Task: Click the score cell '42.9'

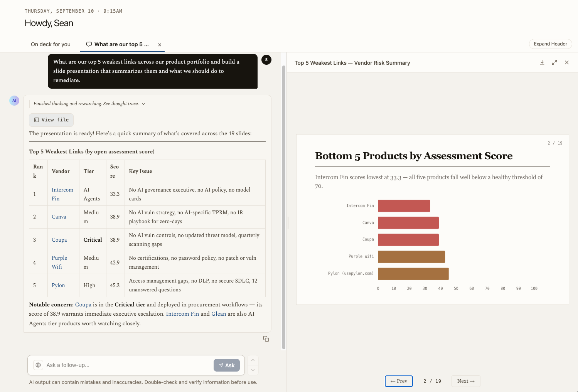Action: point(115,262)
